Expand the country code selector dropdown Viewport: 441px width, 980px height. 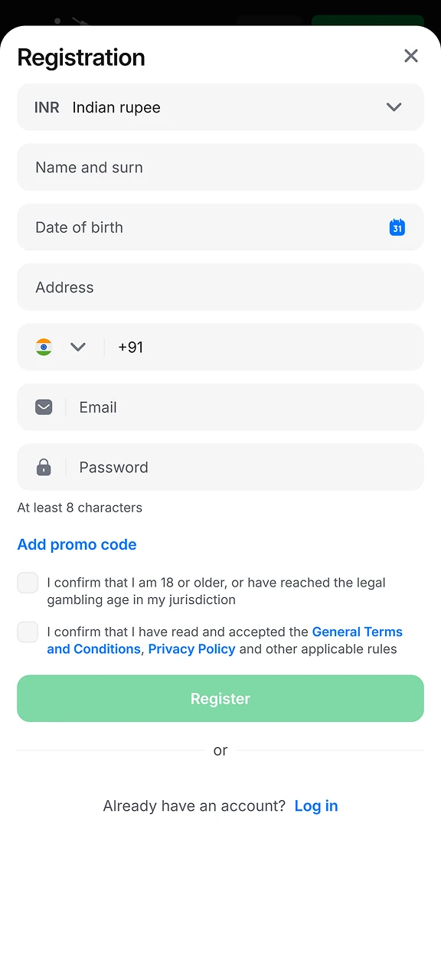point(77,347)
